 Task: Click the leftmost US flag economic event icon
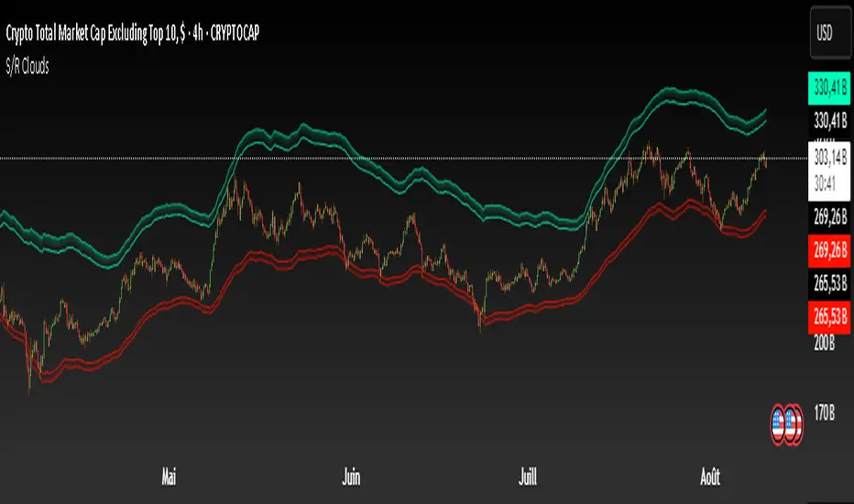778,424
